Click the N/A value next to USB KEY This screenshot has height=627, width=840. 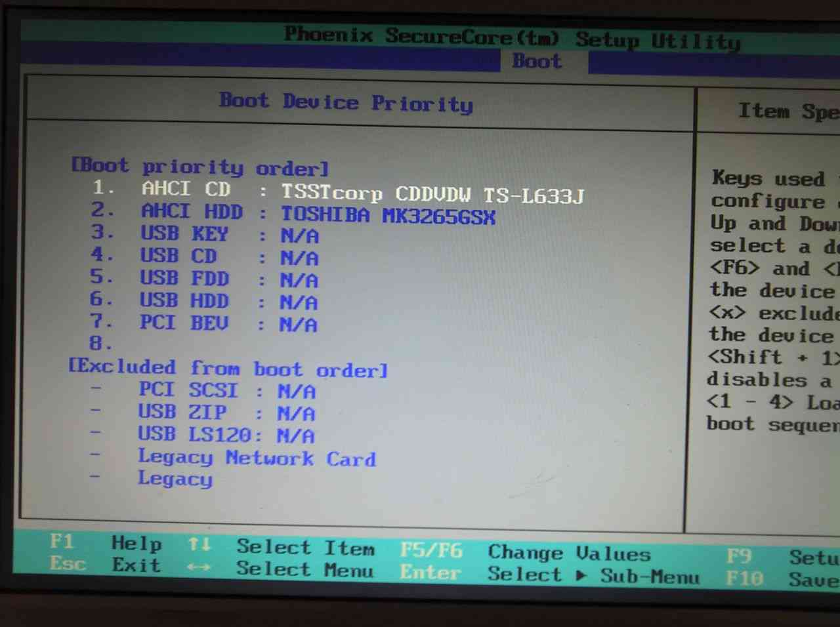pyautogui.click(x=299, y=235)
